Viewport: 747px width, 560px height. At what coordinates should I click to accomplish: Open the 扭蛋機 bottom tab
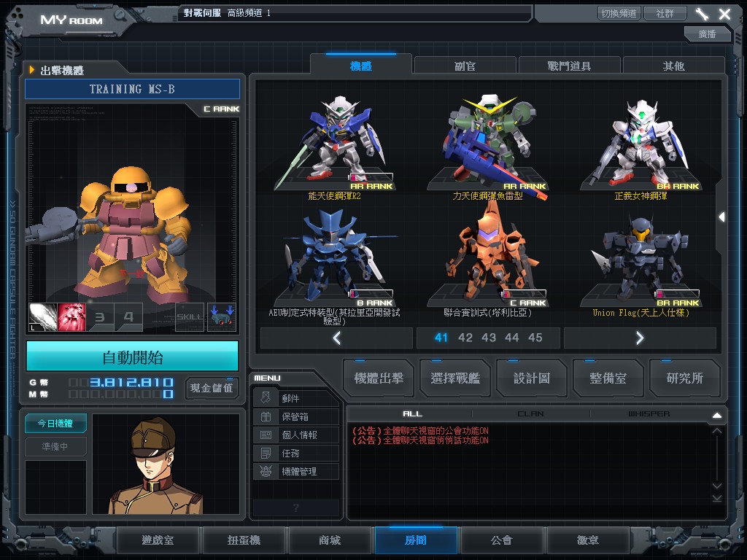[244, 540]
